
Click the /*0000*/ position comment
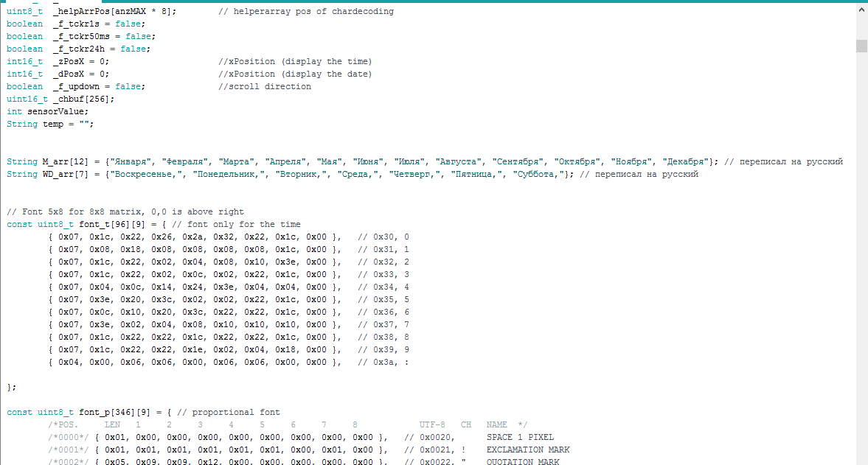[x=69, y=437]
